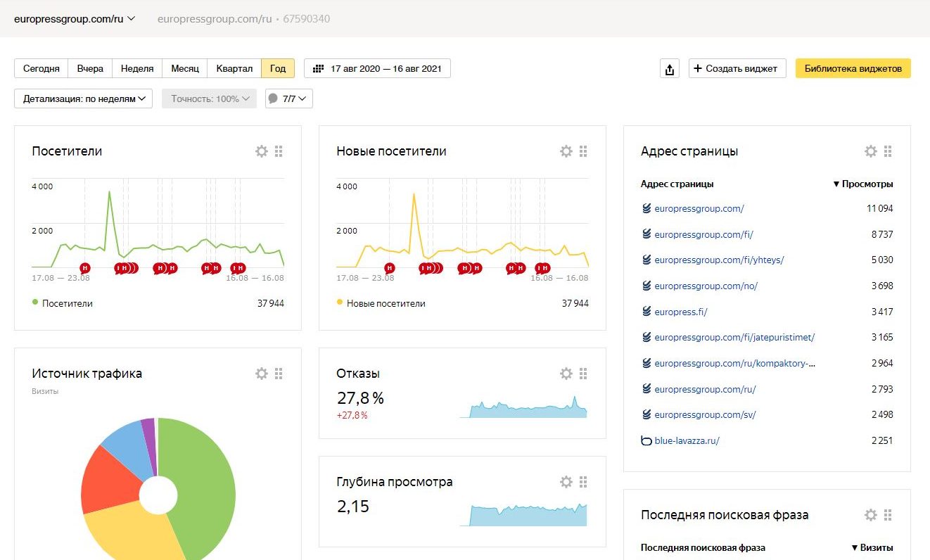Image resolution: width=930 pixels, height=560 pixels.
Task: Select the Сегодня period tab
Action: click(42, 69)
